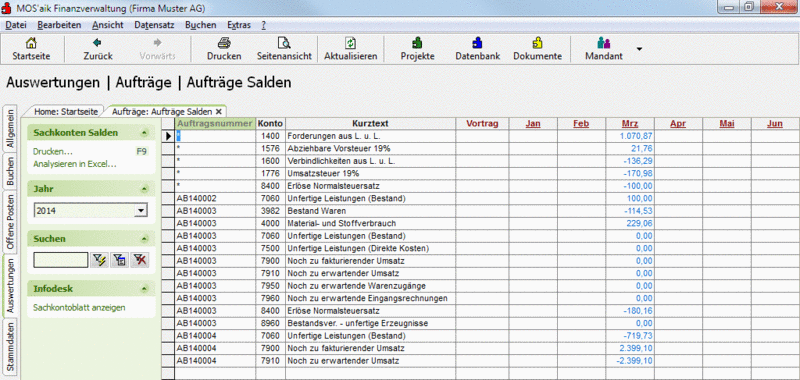Screen dimensions: 800x380
Task: Go to Startseite via the house icon
Action: point(31,43)
